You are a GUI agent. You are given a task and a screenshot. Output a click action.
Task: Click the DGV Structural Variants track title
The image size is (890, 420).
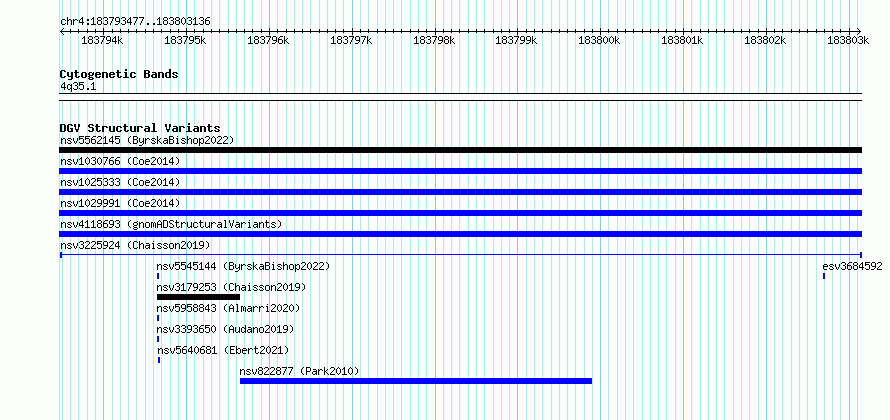[140, 128]
